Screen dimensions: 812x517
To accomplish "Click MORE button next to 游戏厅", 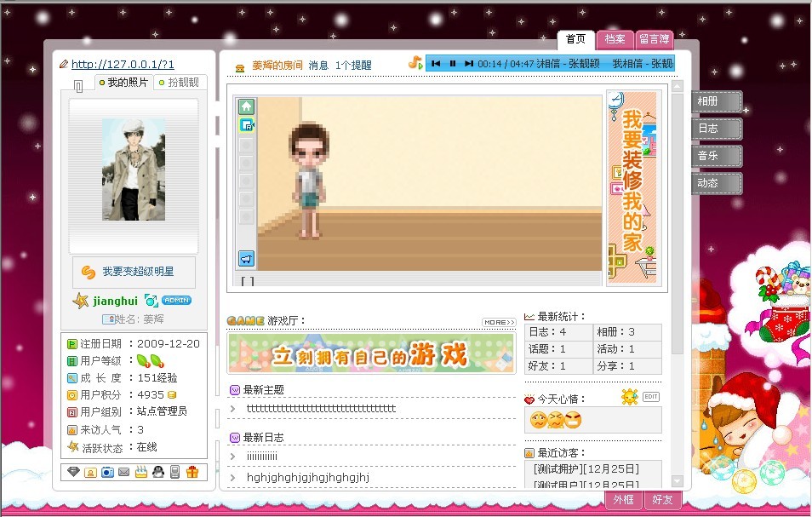I will (499, 322).
